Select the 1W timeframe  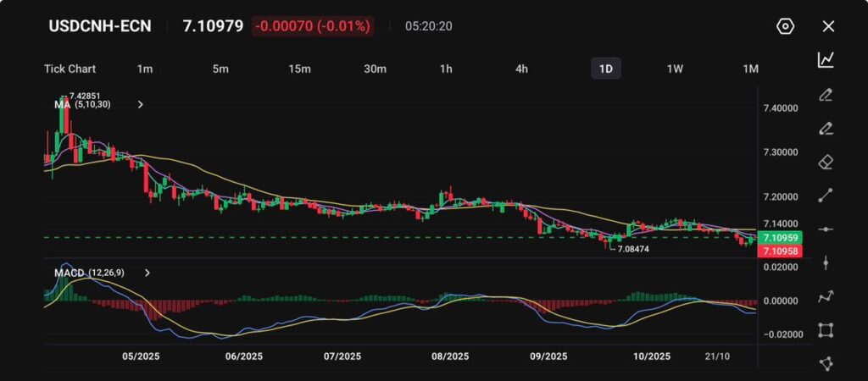point(675,69)
